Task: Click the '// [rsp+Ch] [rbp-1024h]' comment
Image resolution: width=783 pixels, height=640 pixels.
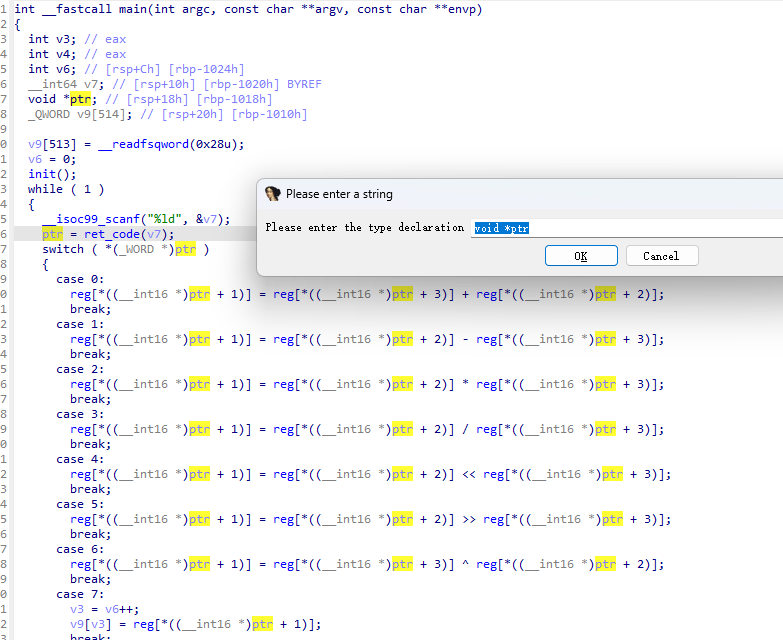Action: click(x=164, y=69)
